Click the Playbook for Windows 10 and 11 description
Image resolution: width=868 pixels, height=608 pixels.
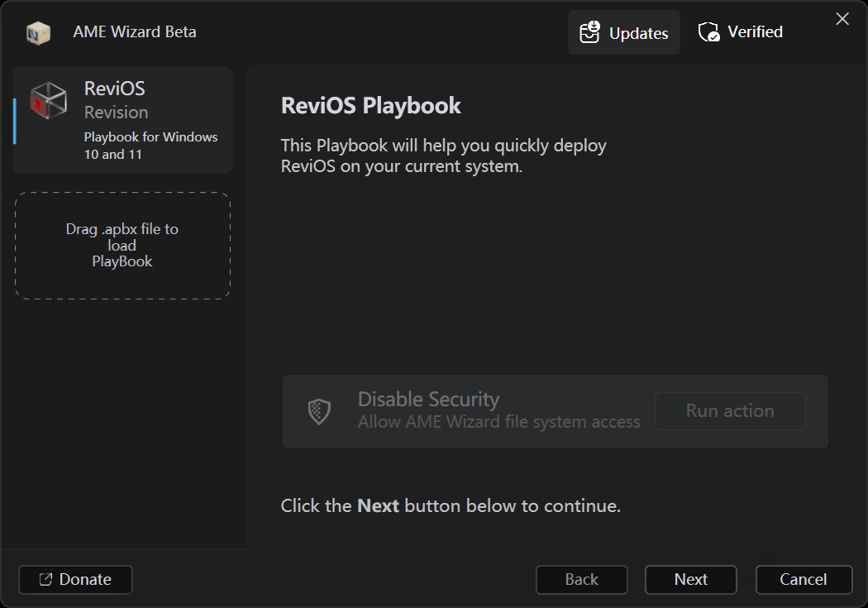tap(150, 146)
